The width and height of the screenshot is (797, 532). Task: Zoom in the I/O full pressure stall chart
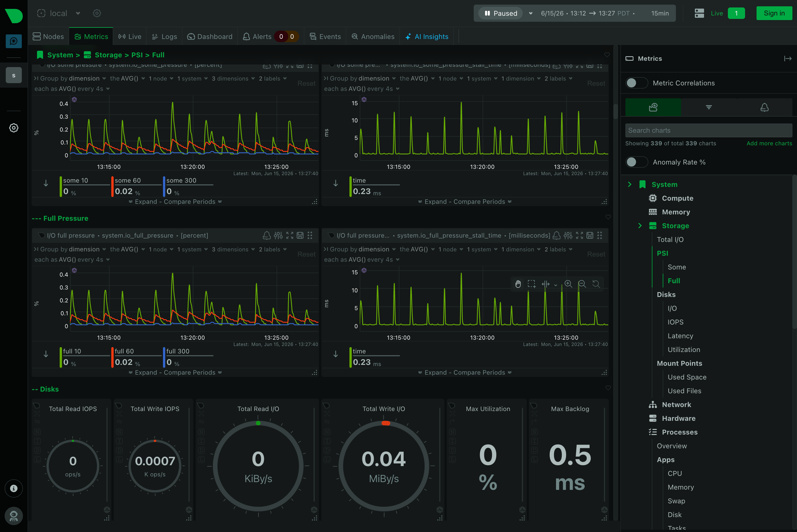(568, 284)
